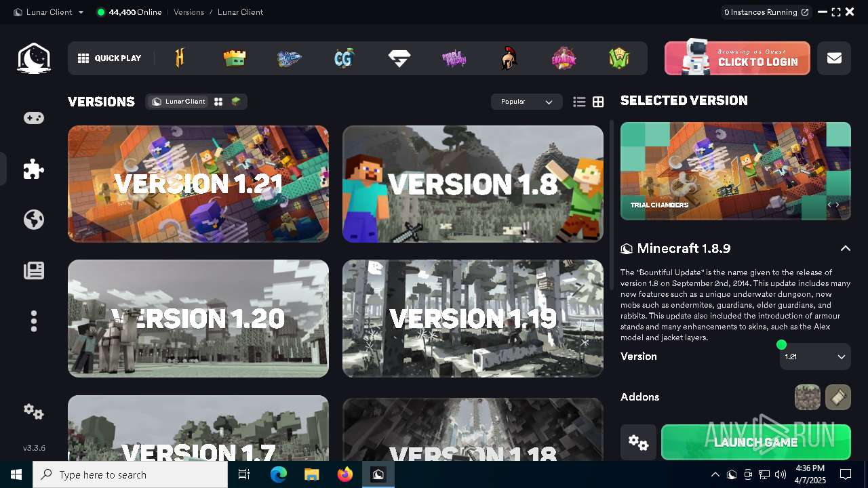Viewport: 868px width, 488px height.
Task: Open the Hypixel quick play server
Action: [x=180, y=58]
